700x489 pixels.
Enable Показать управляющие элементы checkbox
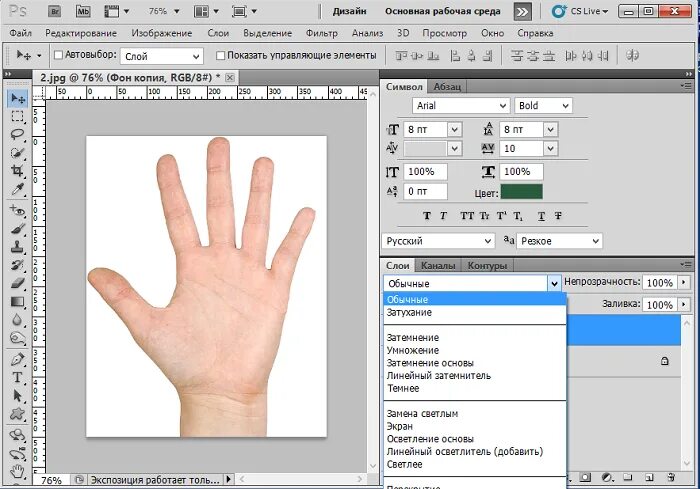click(220, 55)
